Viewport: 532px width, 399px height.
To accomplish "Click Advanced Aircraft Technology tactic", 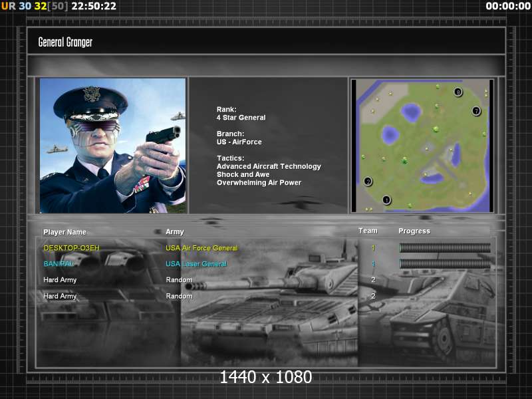I will 269,167.
